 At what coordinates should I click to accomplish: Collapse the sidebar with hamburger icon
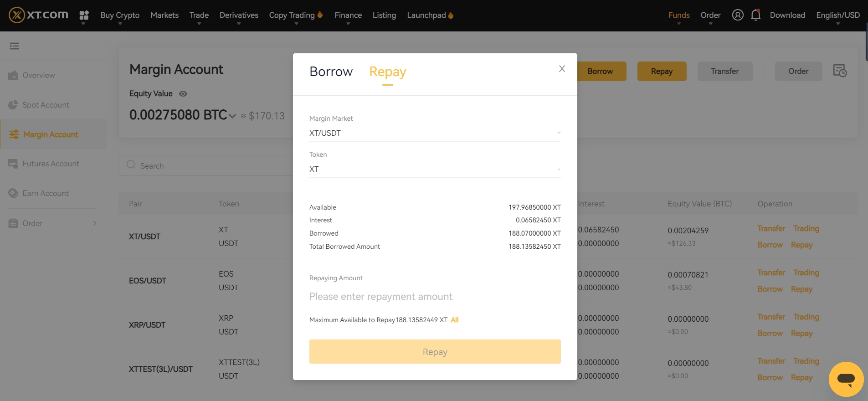pyautogui.click(x=15, y=46)
